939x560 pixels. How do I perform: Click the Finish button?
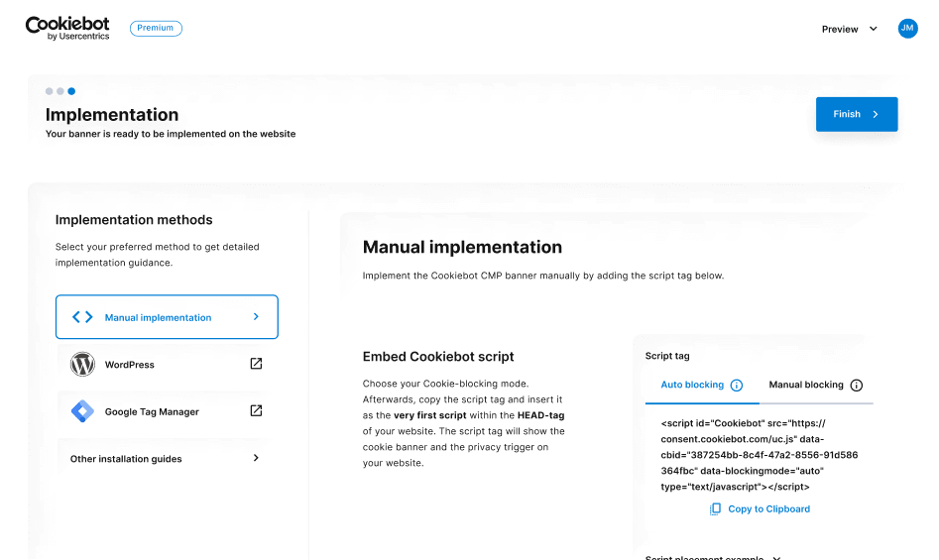coord(857,114)
